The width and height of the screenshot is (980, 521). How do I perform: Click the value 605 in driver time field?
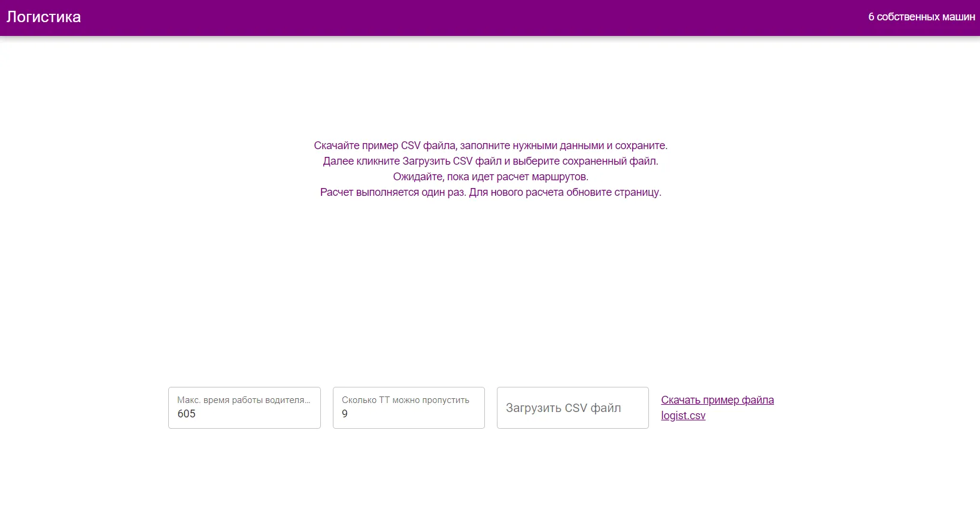click(187, 414)
